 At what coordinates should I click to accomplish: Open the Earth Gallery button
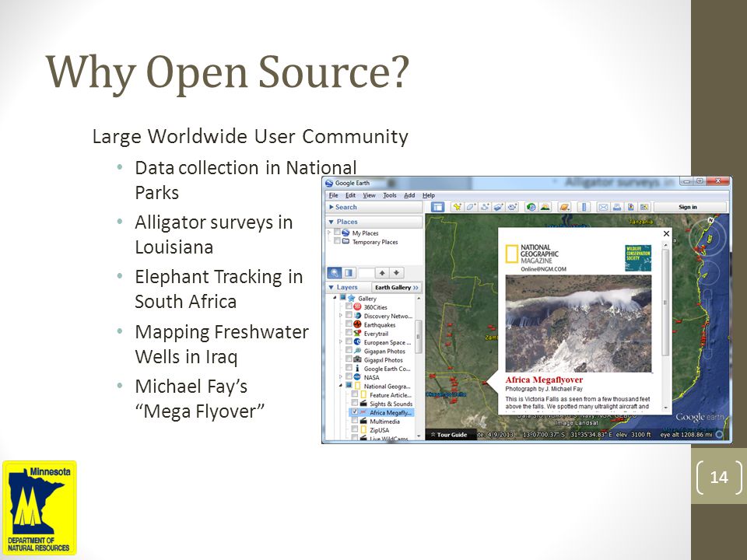396,287
